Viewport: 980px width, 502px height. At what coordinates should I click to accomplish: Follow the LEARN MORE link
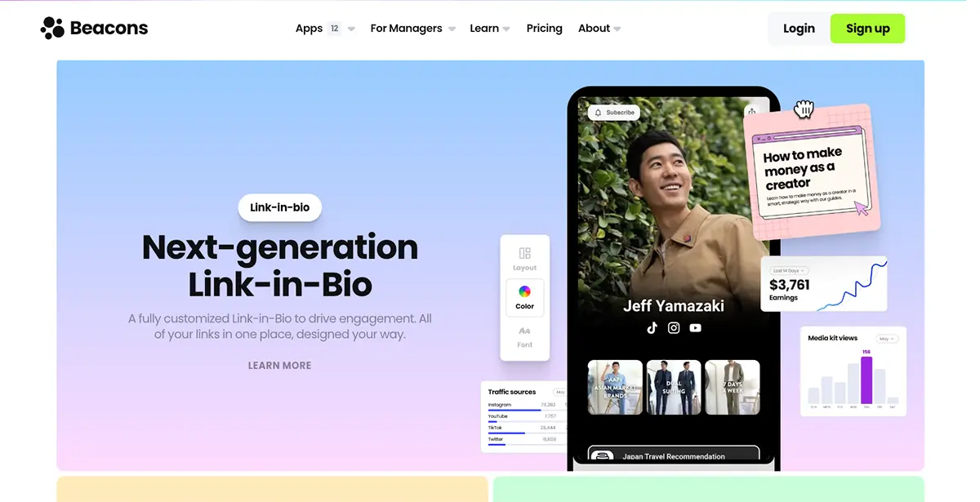(279, 366)
